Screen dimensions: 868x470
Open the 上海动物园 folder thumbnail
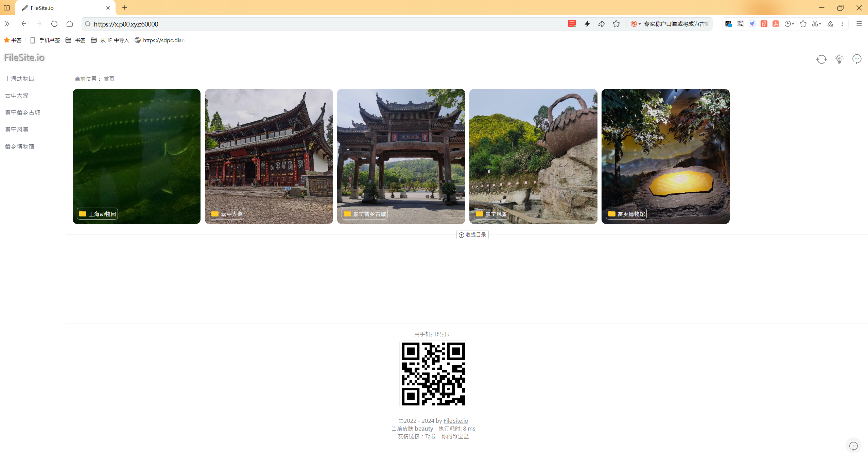point(137,156)
